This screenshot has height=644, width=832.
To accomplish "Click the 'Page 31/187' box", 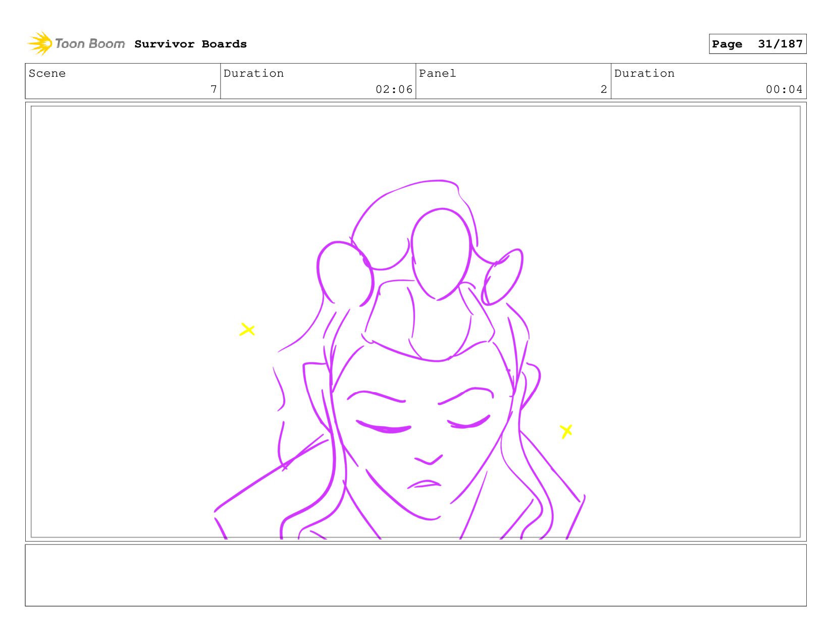I will [x=757, y=44].
